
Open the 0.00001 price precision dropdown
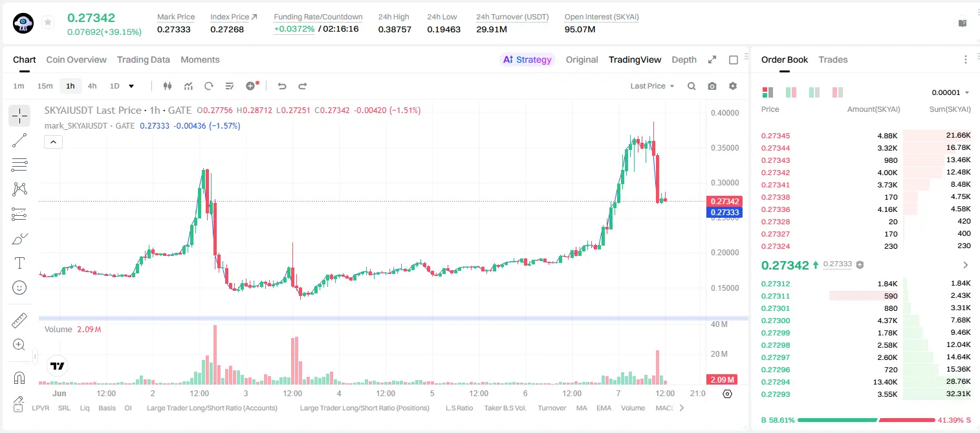point(951,92)
